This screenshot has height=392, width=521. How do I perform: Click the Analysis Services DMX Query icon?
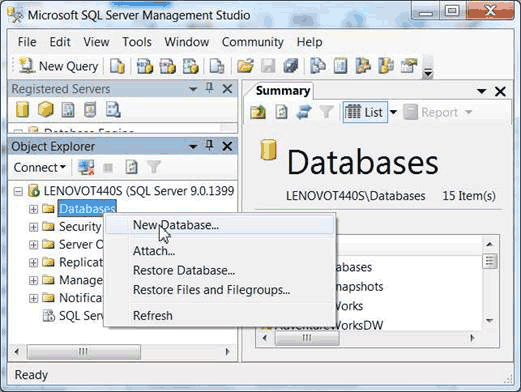tap(168, 66)
